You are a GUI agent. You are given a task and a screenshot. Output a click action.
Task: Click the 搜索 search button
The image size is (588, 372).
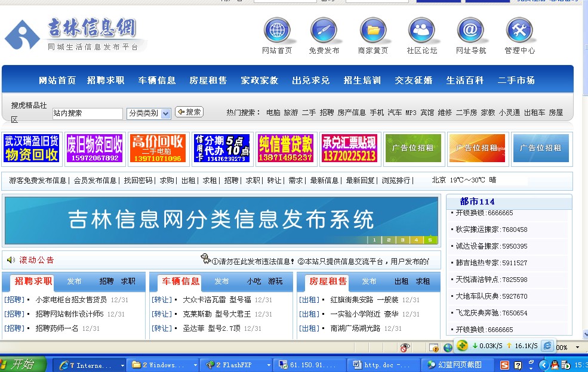click(x=189, y=112)
